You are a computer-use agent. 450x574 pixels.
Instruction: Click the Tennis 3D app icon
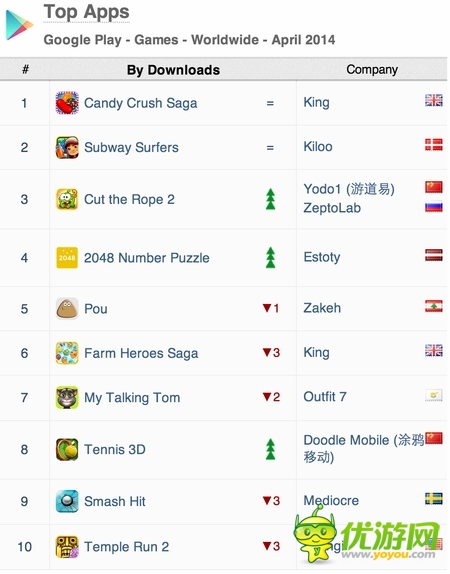coord(67,449)
